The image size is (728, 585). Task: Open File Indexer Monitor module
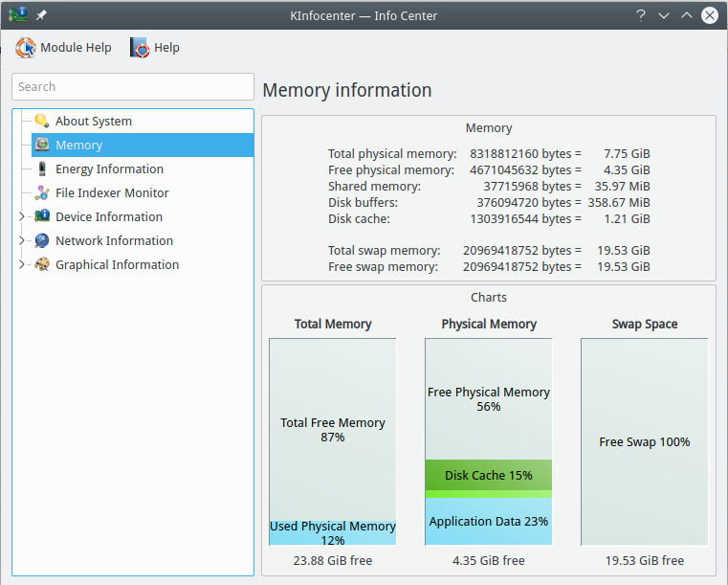(112, 192)
